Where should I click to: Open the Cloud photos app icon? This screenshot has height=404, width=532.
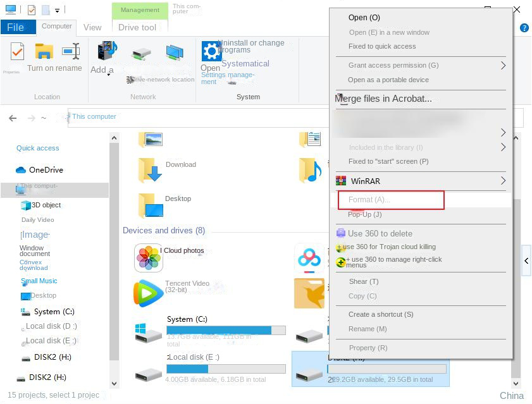pos(148,257)
